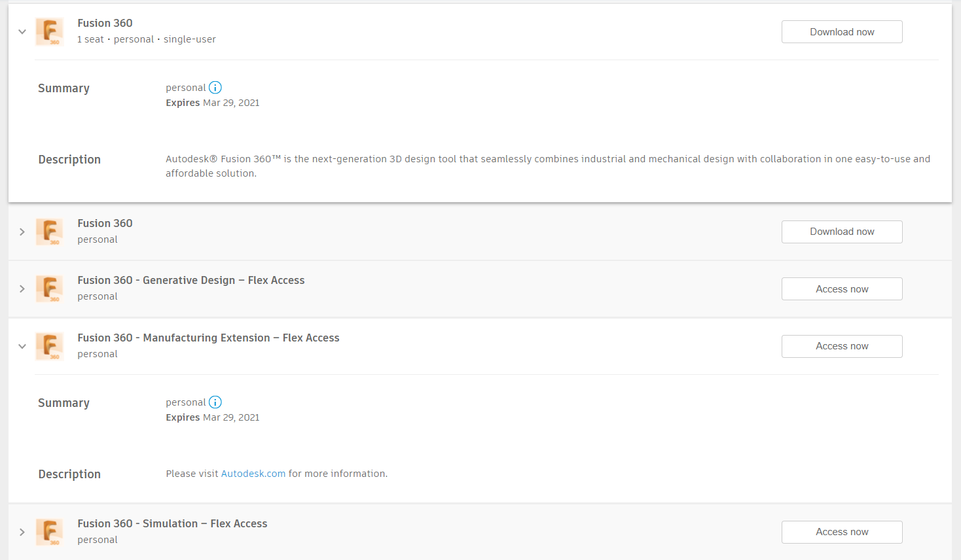961x560 pixels.
Task: Click the Summary heading under single-user Fusion 360
Action: 63,88
